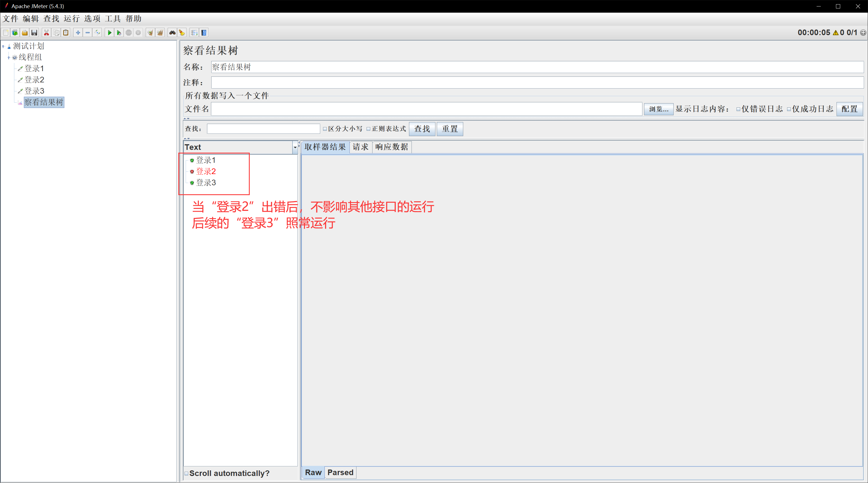Image resolution: width=868 pixels, height=483 pixels.
Task: Check the 区分大小写 option
Action: (x=325, y=129)
